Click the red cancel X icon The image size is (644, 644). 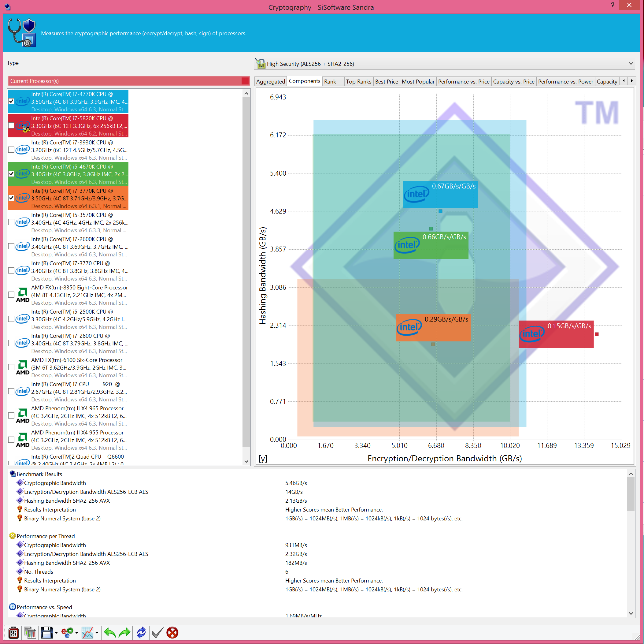(x=172, y=633)
